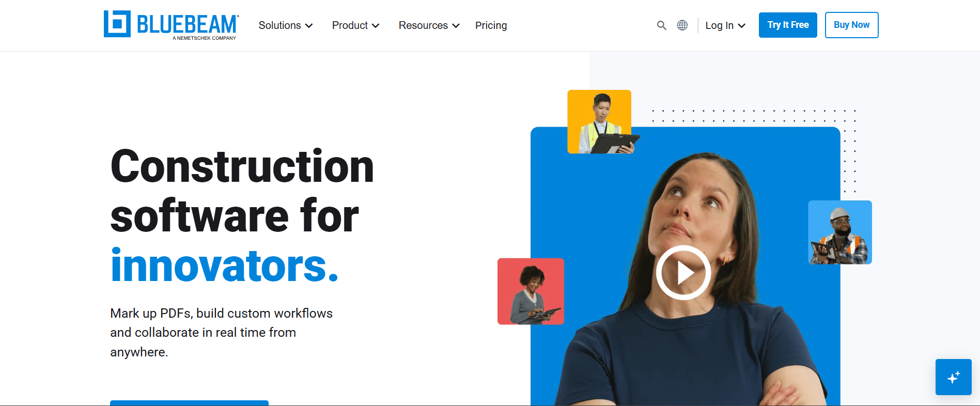Expand the Resources dropdown chevron
This screenshot has width=980, height=406.
456,26
